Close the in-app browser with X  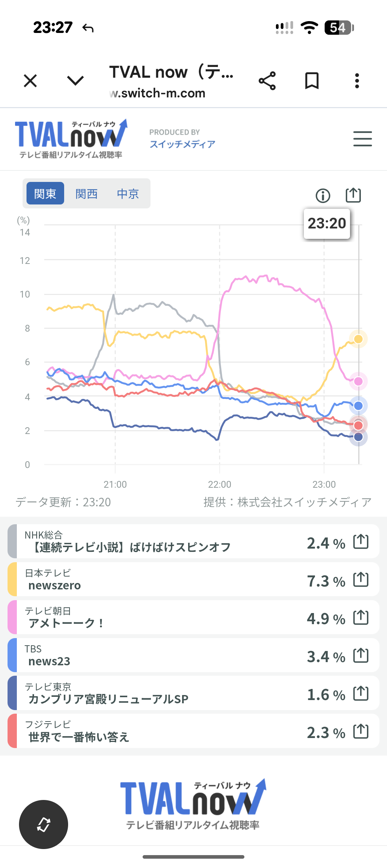click(x=30, y=81)
